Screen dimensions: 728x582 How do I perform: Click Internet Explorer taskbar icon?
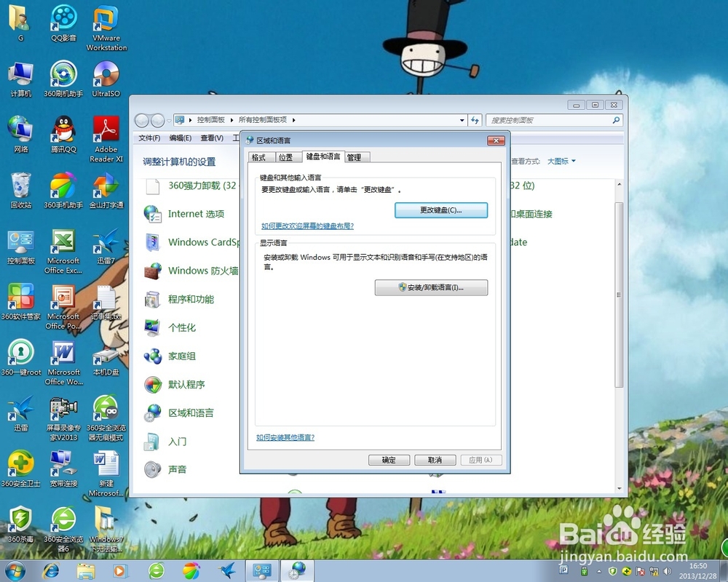tap(51, 570)
